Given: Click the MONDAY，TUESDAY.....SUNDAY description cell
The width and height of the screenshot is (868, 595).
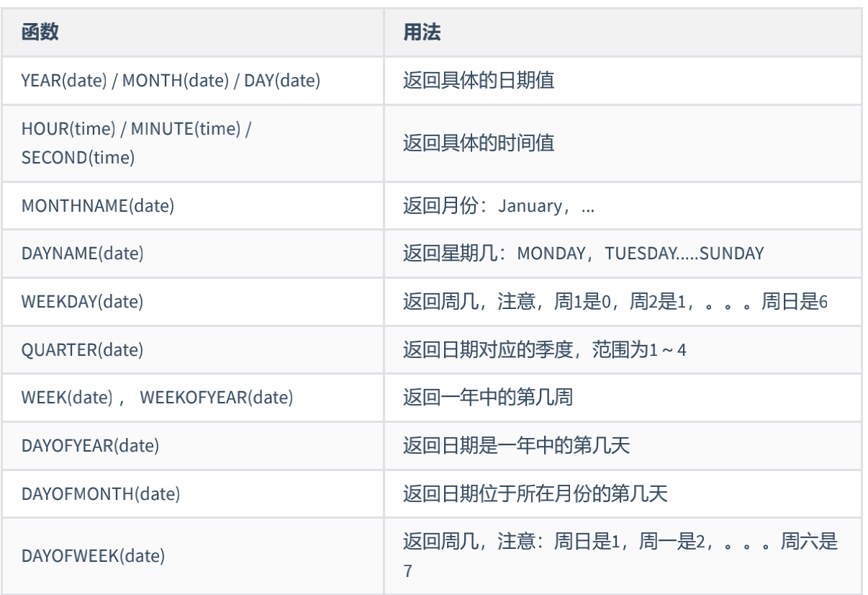Looking at the screenshot, I should [x=583, y=254].
